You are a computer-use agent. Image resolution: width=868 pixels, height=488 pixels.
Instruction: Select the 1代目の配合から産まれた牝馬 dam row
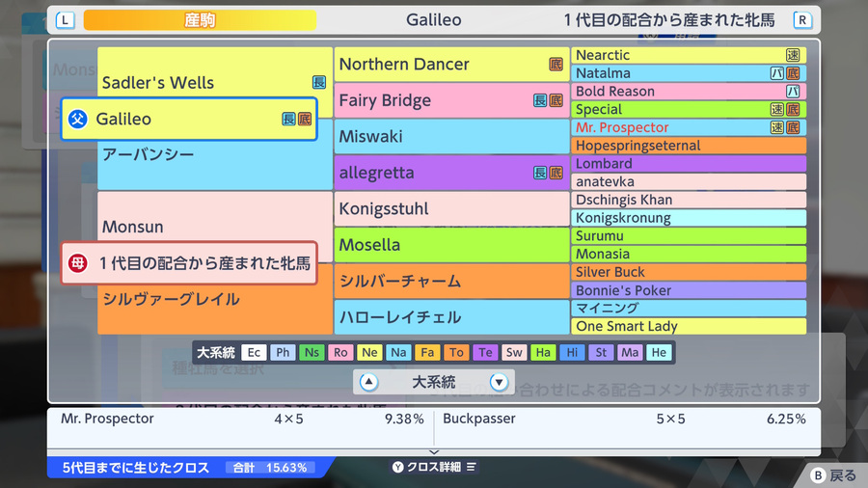click(x=189, y=263)
